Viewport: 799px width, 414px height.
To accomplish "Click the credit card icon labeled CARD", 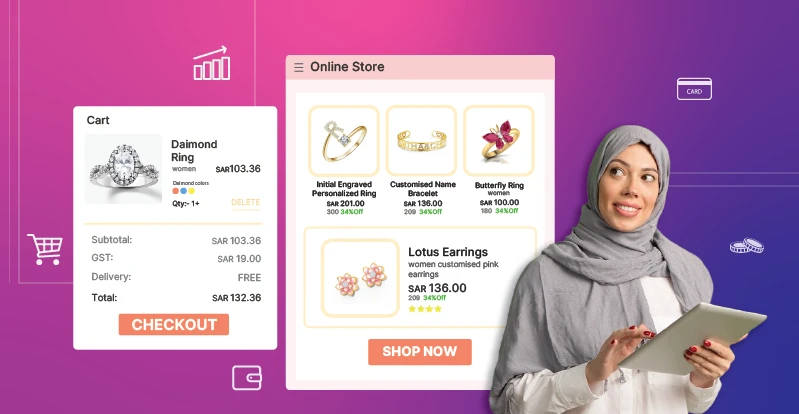I will 694,89.
